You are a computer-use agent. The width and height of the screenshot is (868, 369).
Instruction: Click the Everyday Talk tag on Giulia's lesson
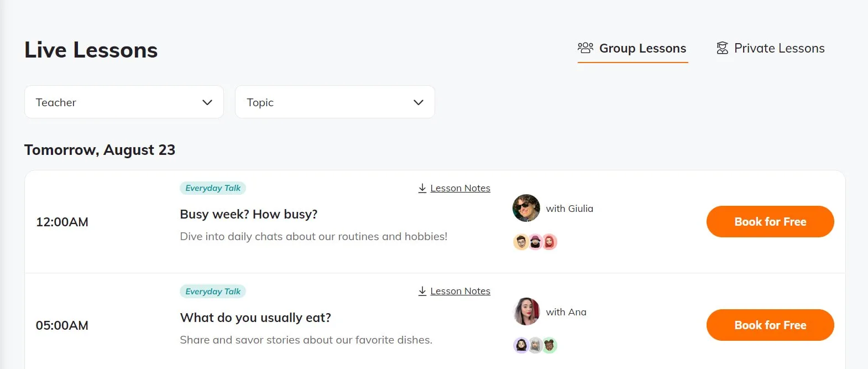(x=213, y=188)
